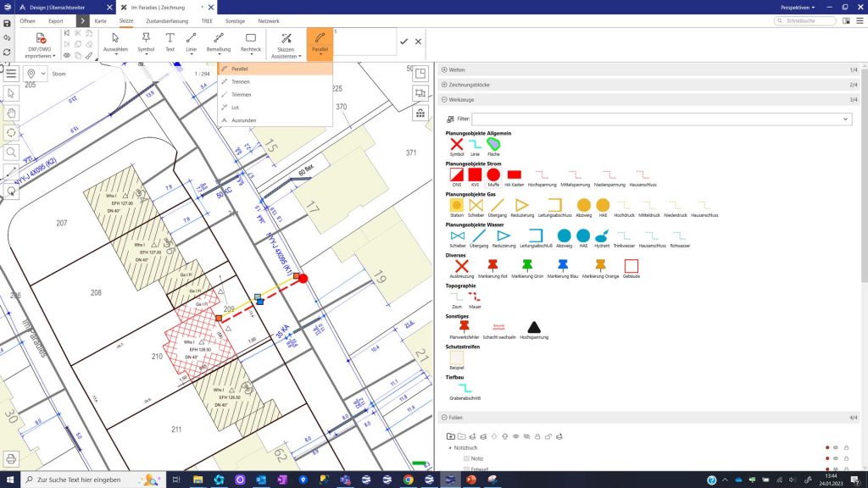Pick the Muffe symbol under Strom

[493, 175]
